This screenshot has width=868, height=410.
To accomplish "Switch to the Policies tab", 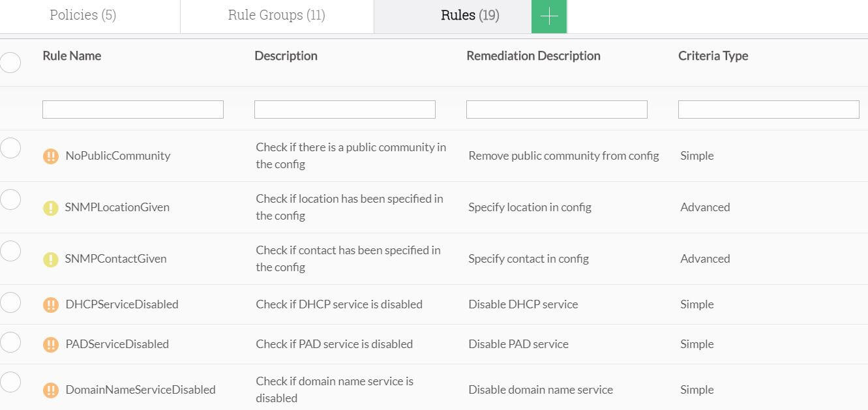I will click(83, 14).
